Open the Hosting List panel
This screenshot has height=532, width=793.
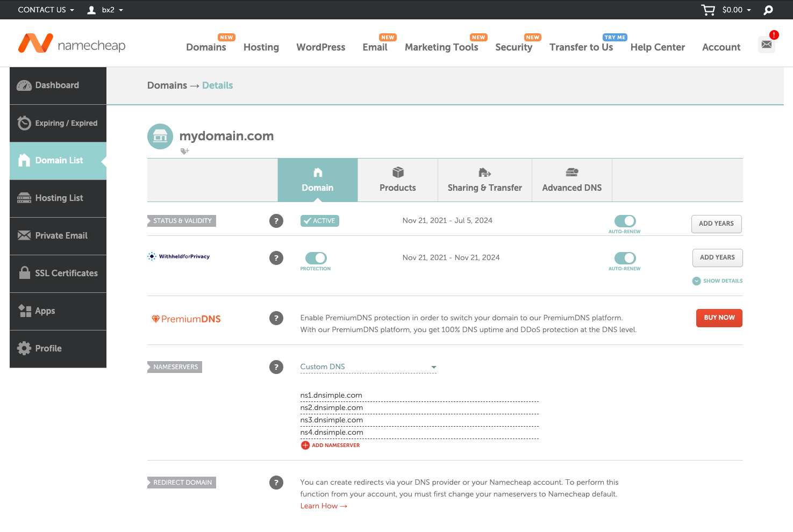point(59,198)
